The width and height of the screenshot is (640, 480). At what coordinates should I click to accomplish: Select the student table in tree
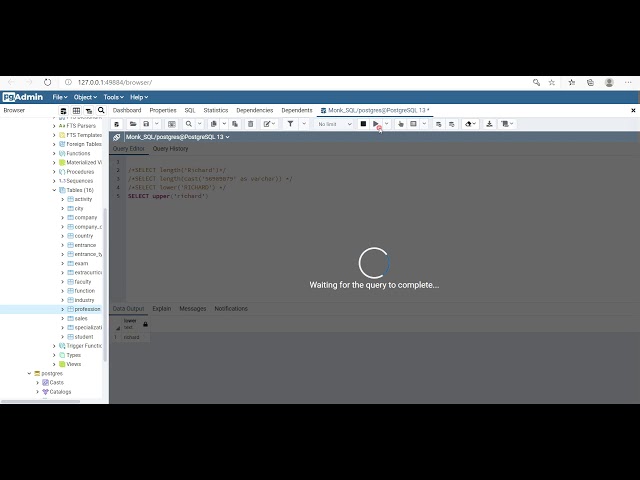pos(84,337)
